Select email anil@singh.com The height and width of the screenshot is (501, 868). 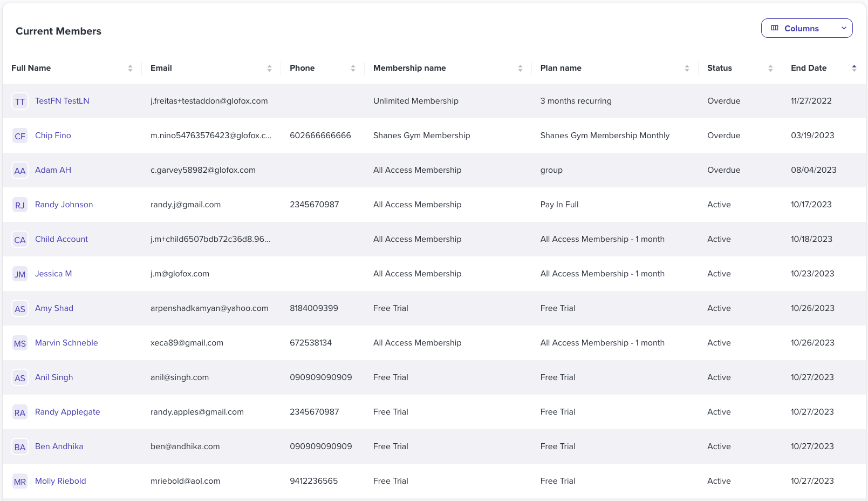coord(180,377)
